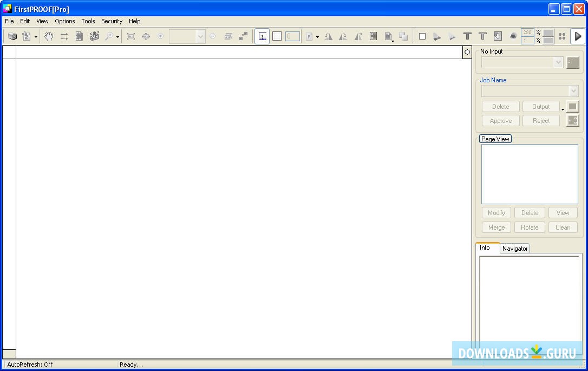Select the Crop tool
This screenshot has height=371, width=588.
coord(64,36)
